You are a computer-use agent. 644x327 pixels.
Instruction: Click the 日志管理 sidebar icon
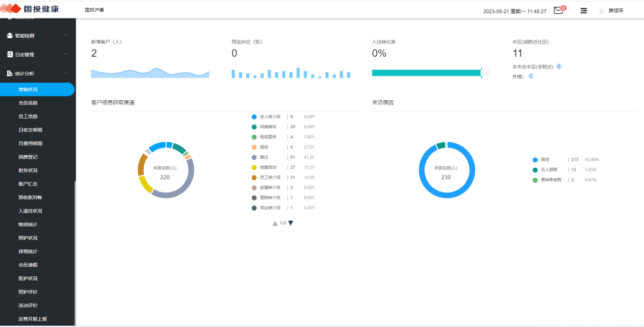pos(10,55)
